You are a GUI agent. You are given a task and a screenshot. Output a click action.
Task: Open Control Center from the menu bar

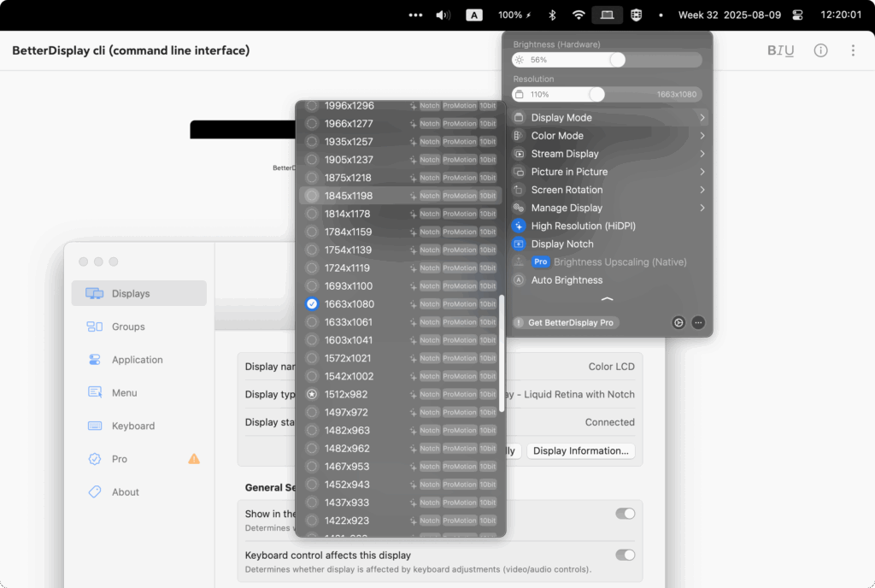click(797, 15)
